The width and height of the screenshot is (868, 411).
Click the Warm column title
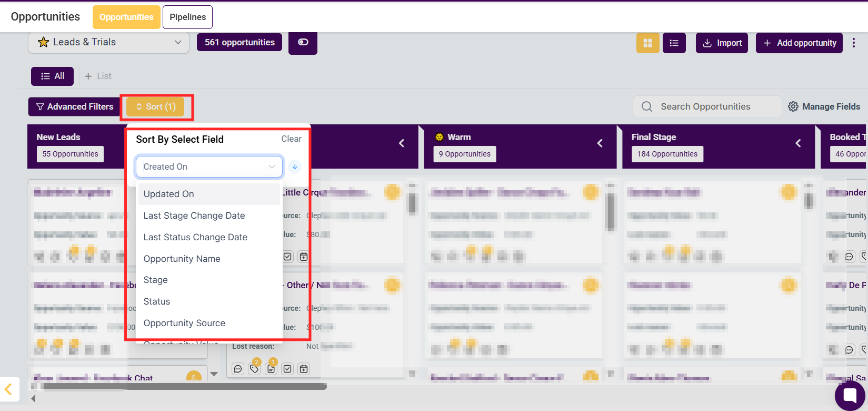pyautogui.click(x=459, y=137)
